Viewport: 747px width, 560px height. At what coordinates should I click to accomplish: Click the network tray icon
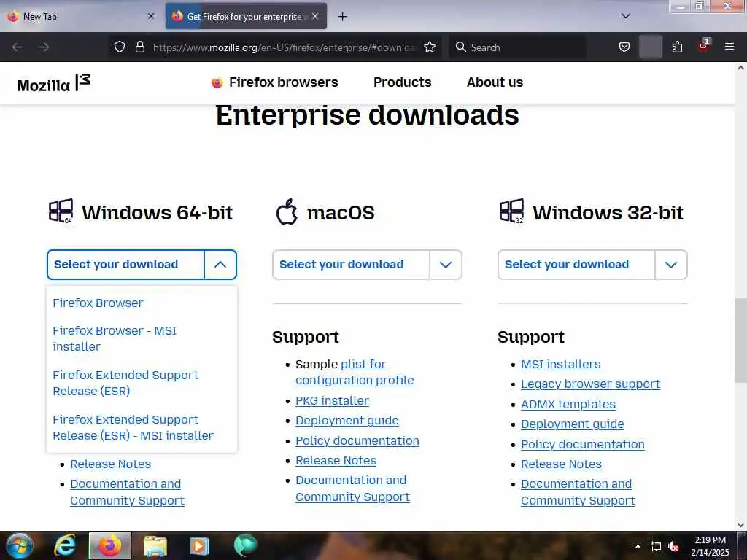click(656, 547)
